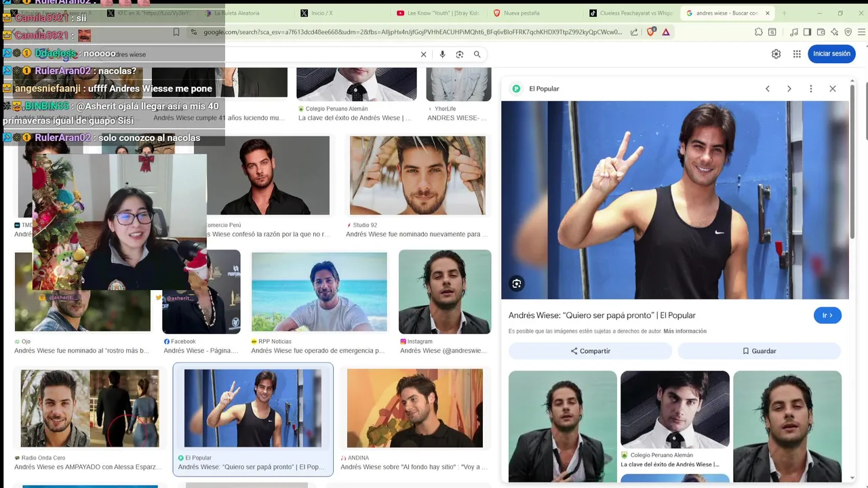This screenshot has width=868, height=488.
Task: Search inside image with the Lens overlay icon
Action: (517, 284)
